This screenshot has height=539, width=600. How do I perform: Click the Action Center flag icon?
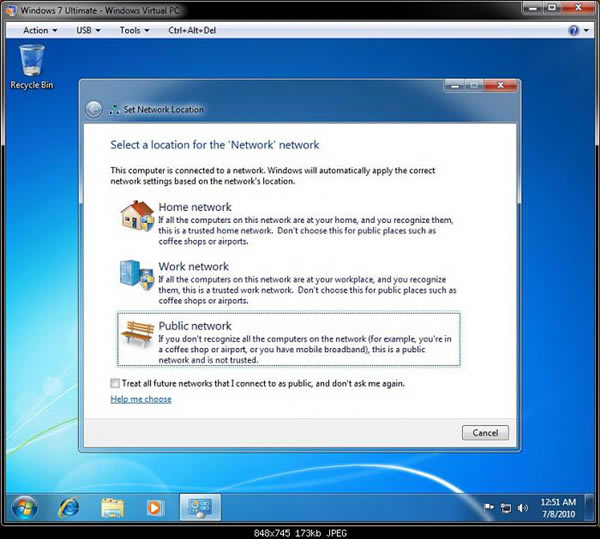tap(490, 508)
